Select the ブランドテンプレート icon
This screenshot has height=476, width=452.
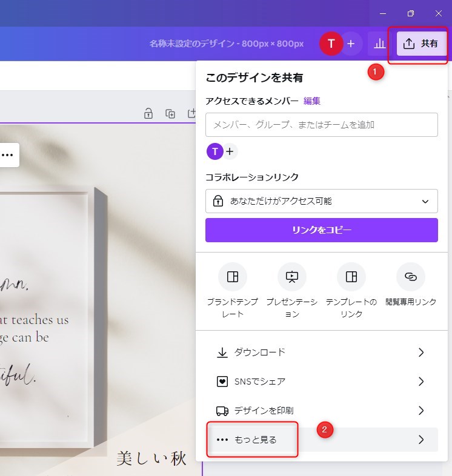tap(233, 277)
